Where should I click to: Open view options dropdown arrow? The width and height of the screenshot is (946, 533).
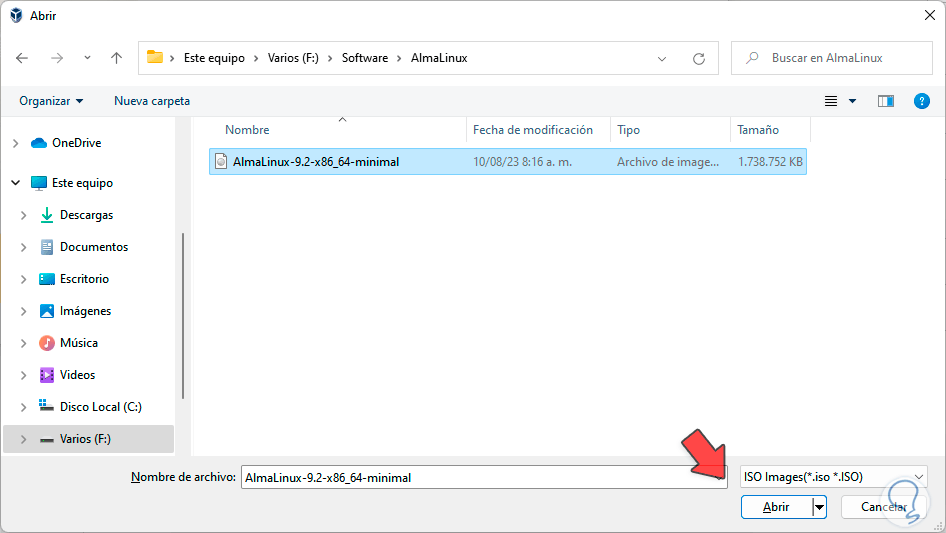pos(852,101)
